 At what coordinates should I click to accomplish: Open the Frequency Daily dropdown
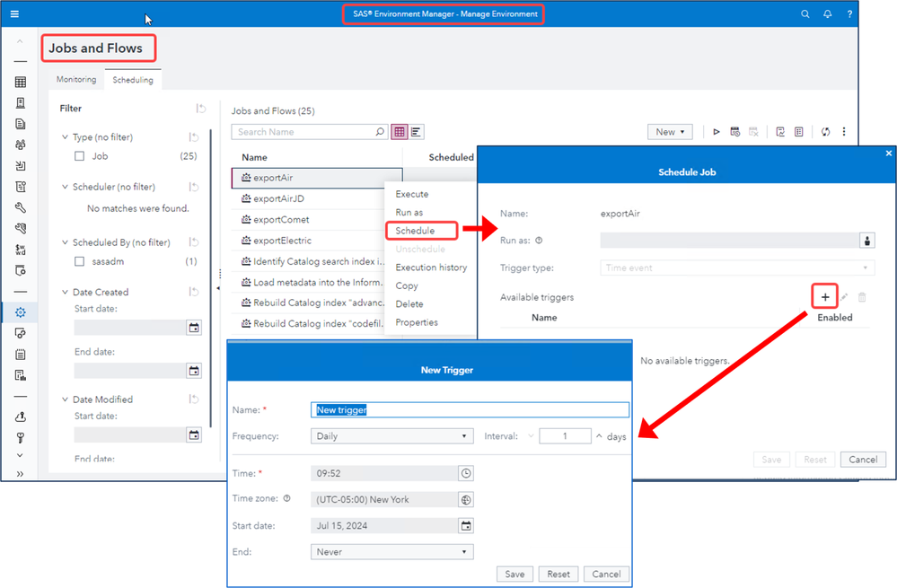tap(391, 436)
